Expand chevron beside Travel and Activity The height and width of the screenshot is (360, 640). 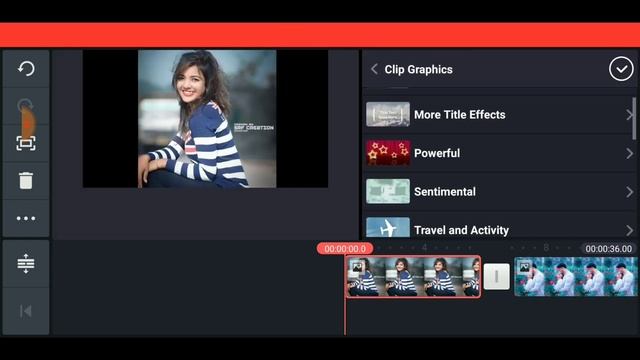(x=629, y=230)
